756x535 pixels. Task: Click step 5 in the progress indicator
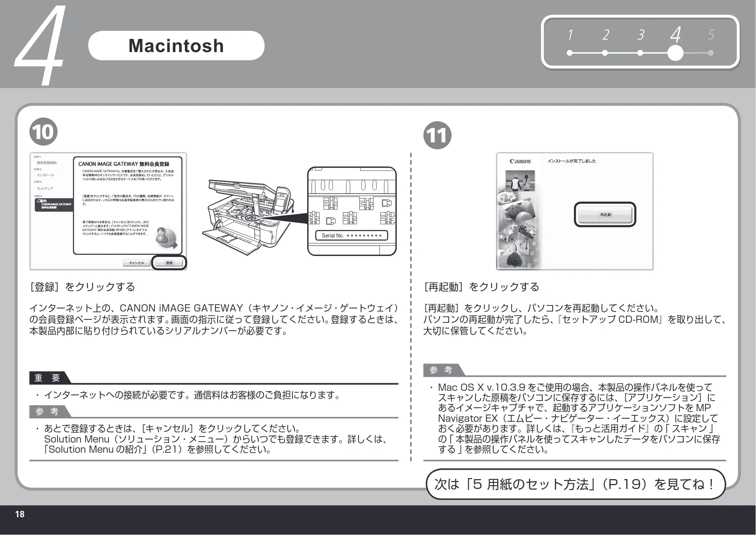coord(711,43)
